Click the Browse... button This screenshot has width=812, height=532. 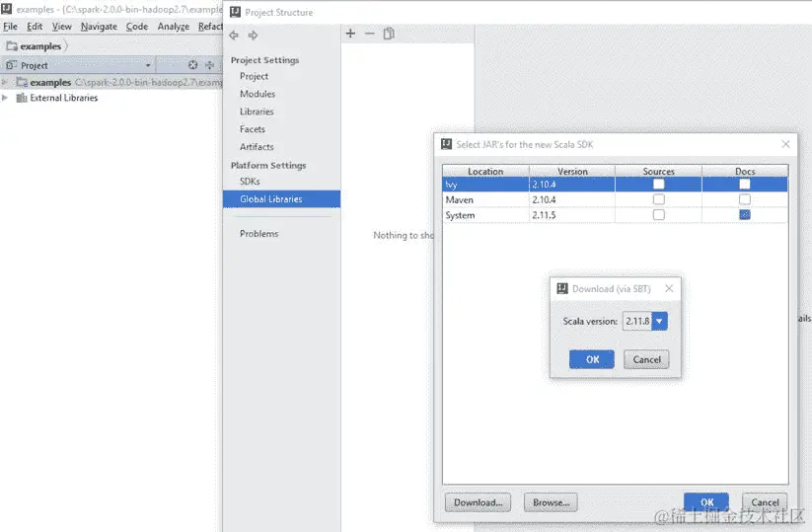551,502
